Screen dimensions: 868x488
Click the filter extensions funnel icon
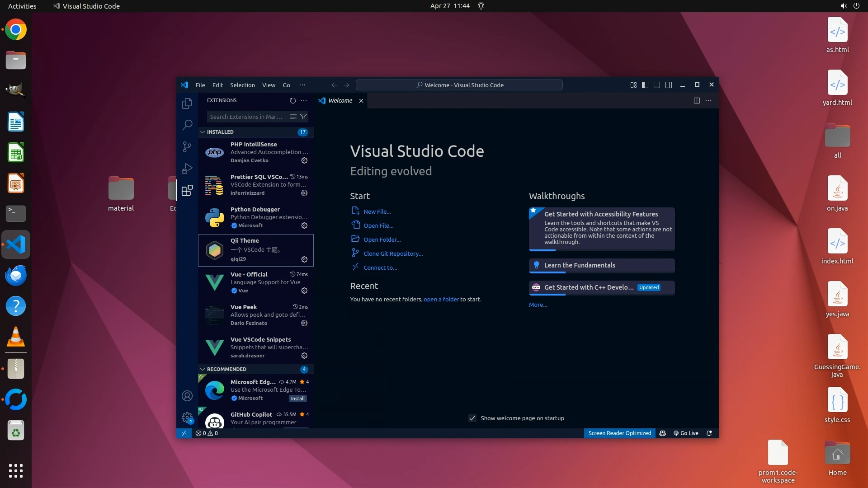point(304,117)
